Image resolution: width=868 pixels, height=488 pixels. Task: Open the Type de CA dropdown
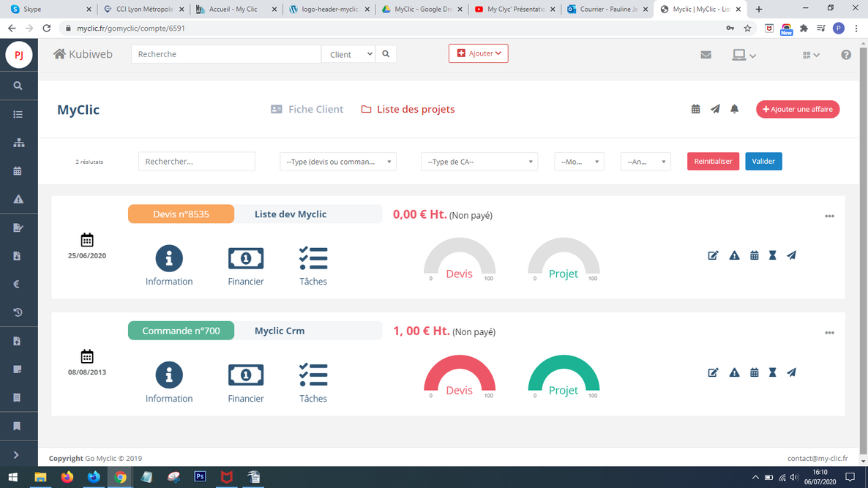pyautogui.click(x=479, y=162)
